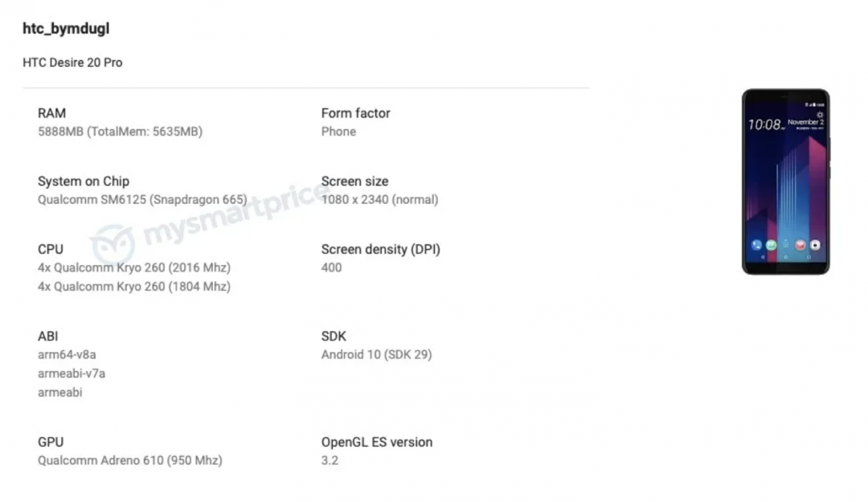Open the app drawer grid icon in the phone dock
This screenshot has width=868, height=502.
coord(785,244)
